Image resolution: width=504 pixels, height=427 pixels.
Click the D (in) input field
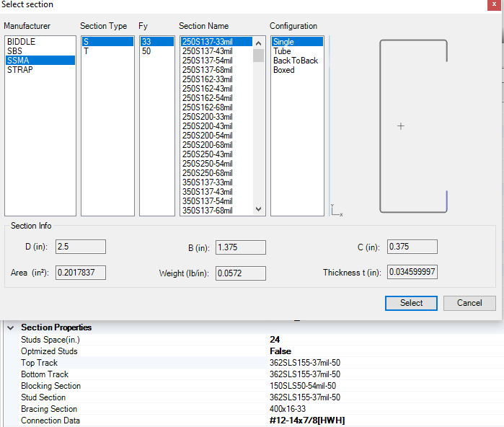pyautogui.click(x=81, y=247)
